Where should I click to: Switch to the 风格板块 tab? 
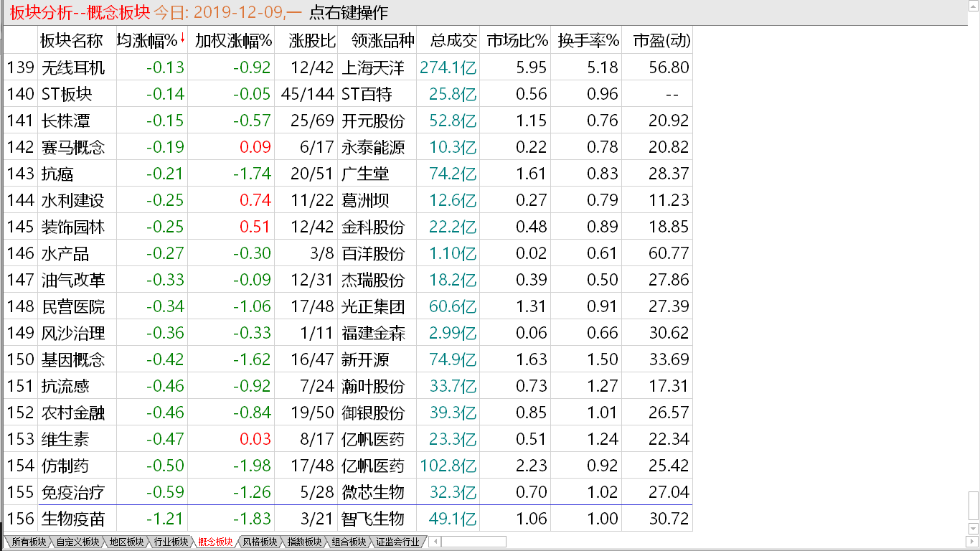point(260,542)
